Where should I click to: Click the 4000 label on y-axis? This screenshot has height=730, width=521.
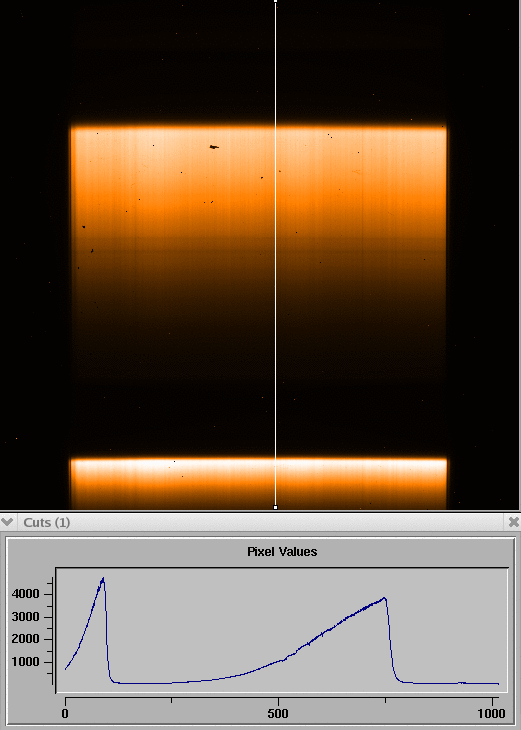point(25,594)
